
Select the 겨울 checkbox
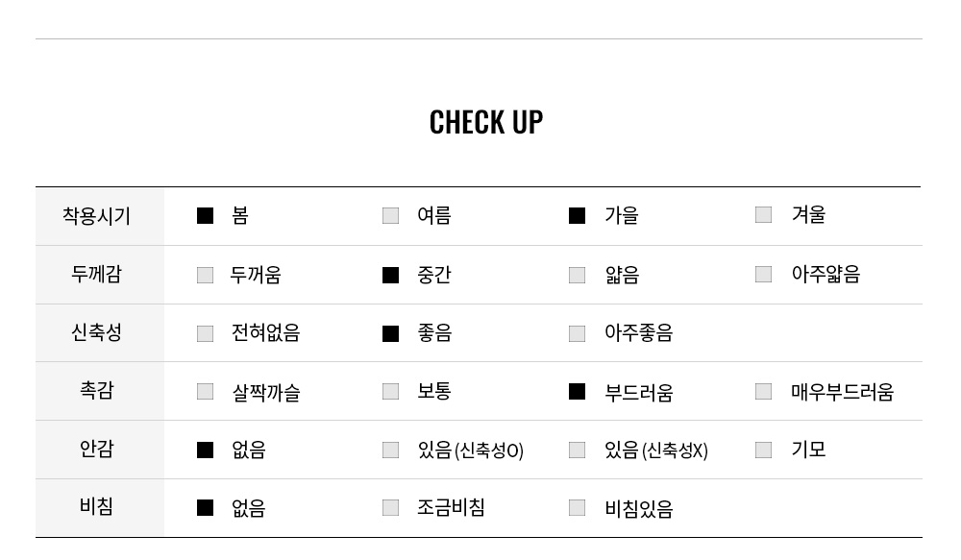[x=763, y=214]
